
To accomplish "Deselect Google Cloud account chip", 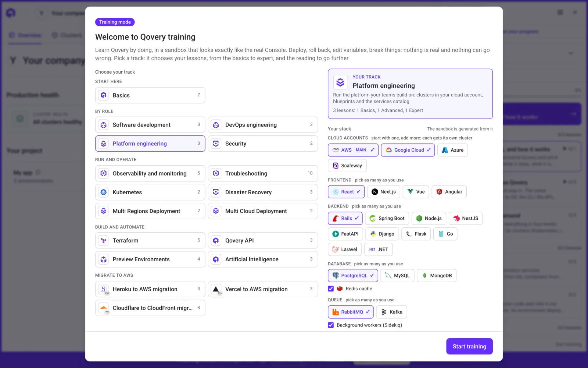I will pyautogui.click(x=408, y=150).
